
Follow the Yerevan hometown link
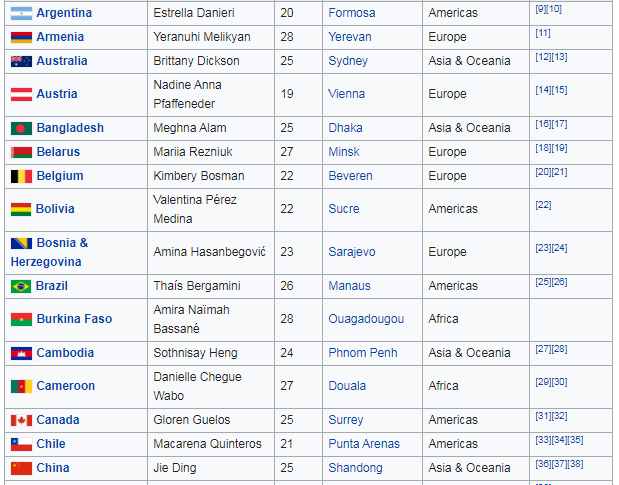click(350, 37)
